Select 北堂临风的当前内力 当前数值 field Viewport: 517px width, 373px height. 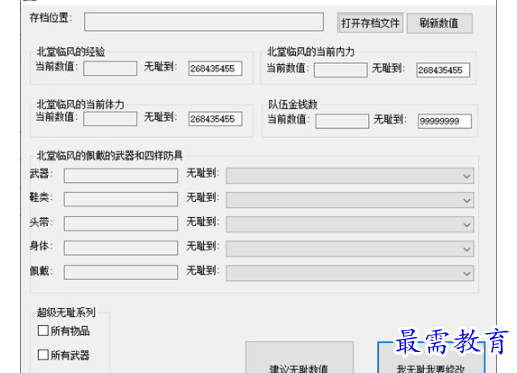340,70
